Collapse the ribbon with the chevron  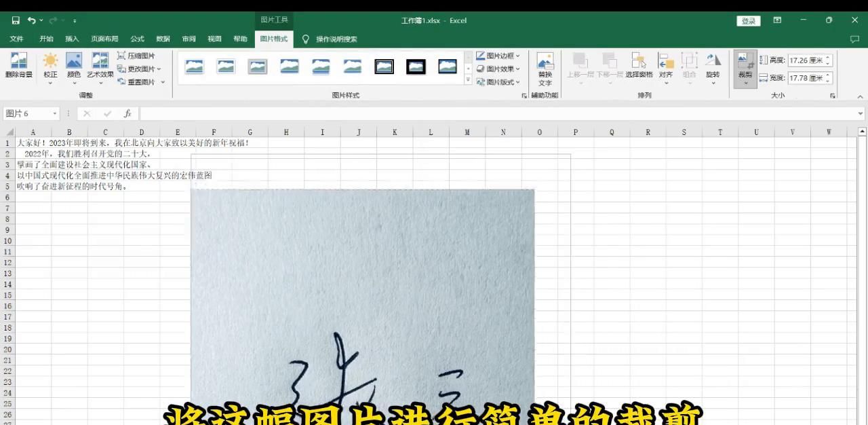click(x=861, y=96)
